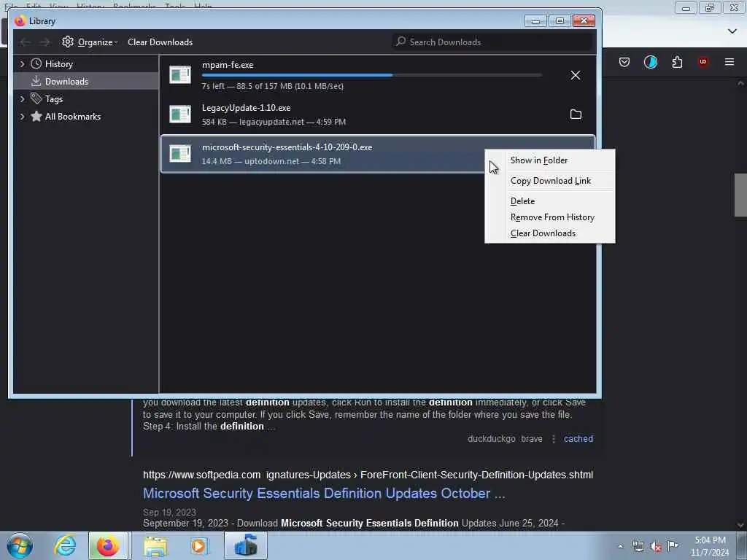747x560 pixels.
Task: Click Clear Downloads in the Library toolbar
Action: pos(160,42)
